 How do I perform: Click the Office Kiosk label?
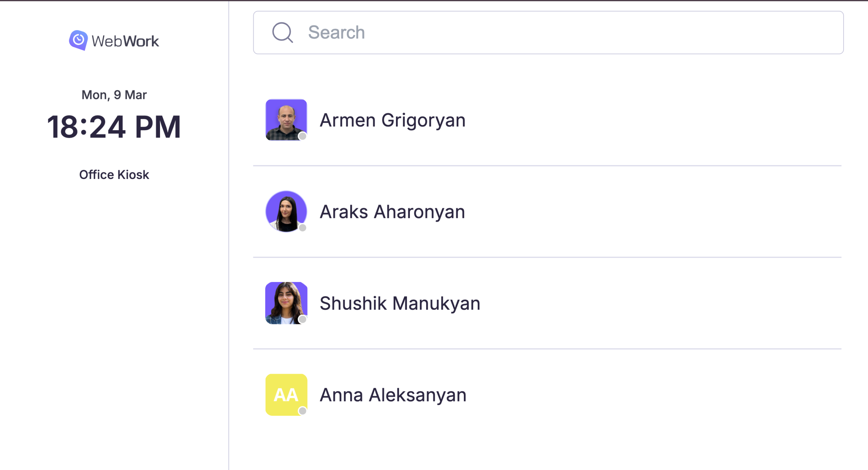[114, 175]
